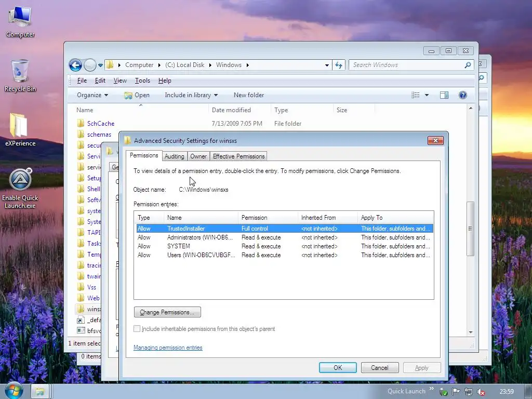
Task: Switch to the Owner tab
Action: (198, 156)
